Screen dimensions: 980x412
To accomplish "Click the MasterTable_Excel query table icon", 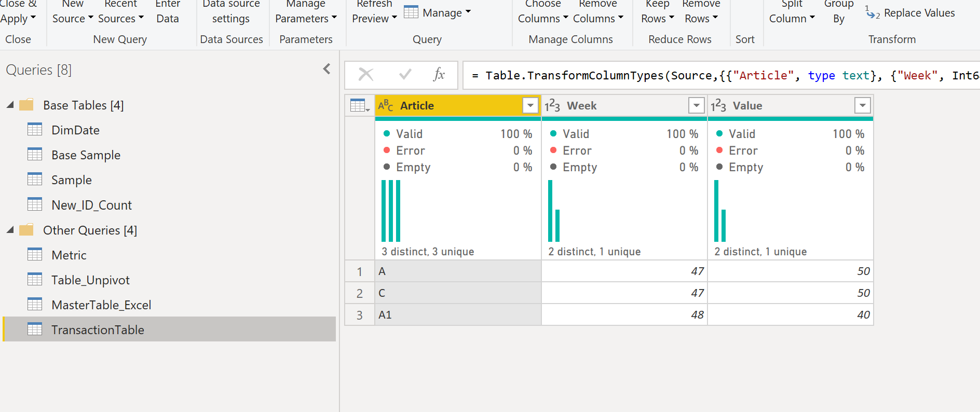I will tap(35, 305).
